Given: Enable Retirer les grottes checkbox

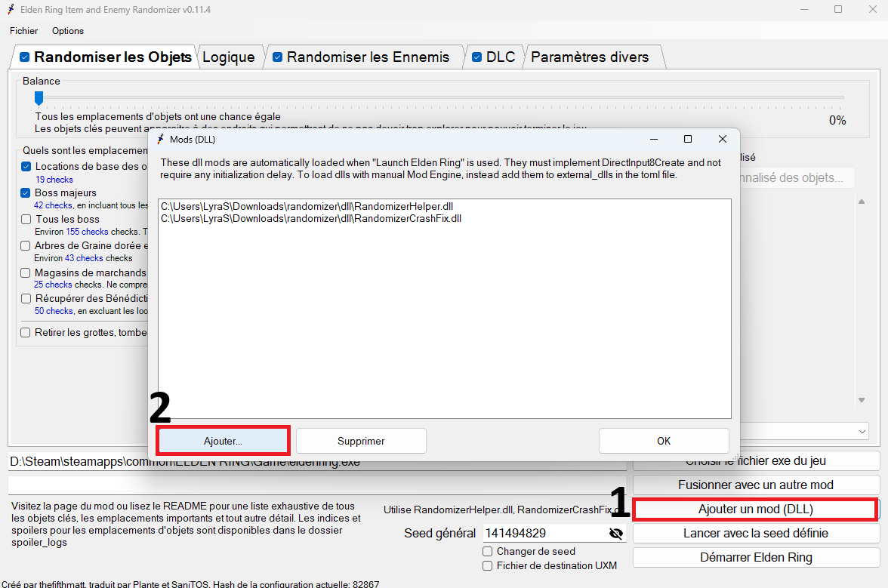Looking at the screenshot, I should pos(26,333).
